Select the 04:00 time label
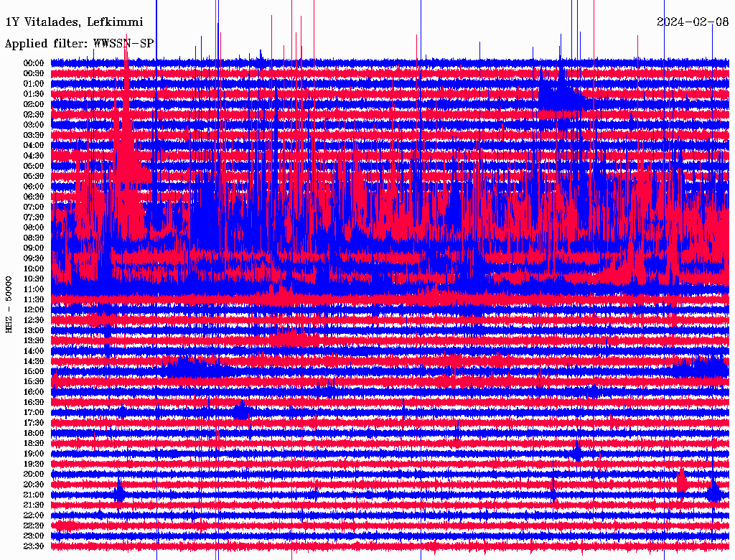The image size is (735, 560). coord(34,146)
